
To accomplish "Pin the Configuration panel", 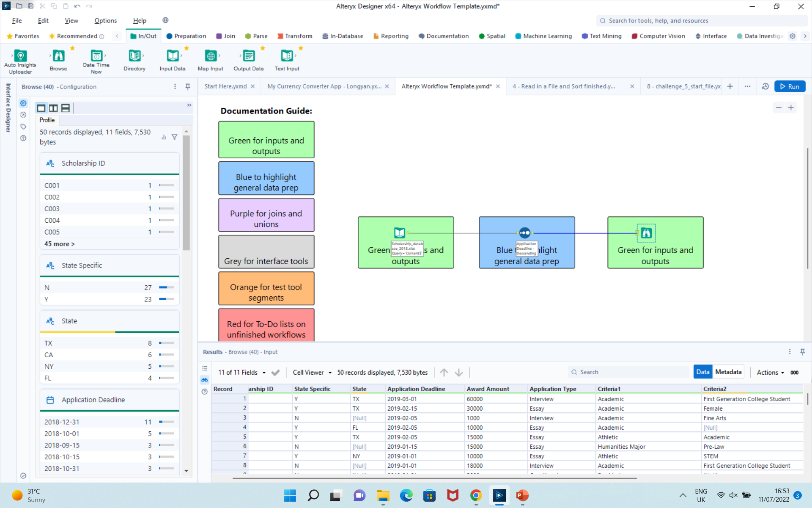I will pyautogui.click(x=188, y=86).
